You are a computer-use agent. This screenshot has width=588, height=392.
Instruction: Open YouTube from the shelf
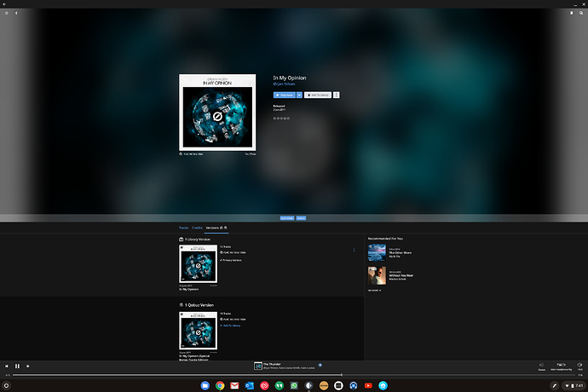pos(368,386)
